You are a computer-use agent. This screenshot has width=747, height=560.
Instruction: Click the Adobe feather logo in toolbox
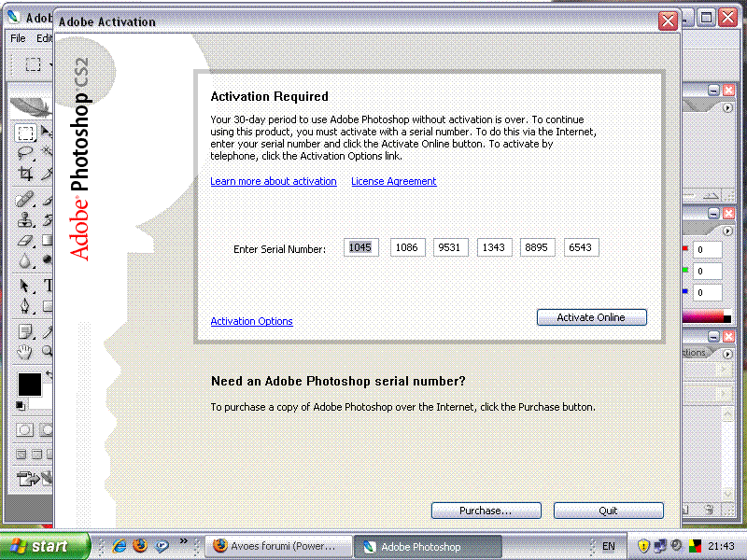pyautogui.click(x=32, y=107)
